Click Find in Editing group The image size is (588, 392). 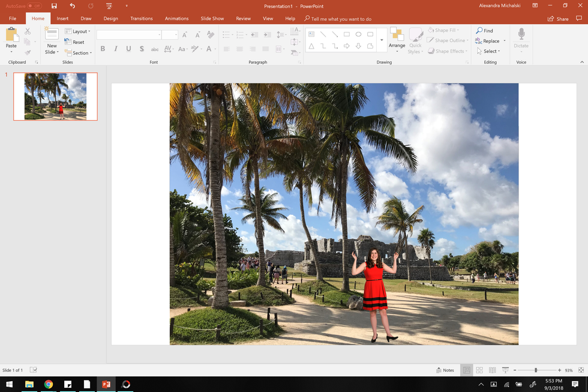485,31
